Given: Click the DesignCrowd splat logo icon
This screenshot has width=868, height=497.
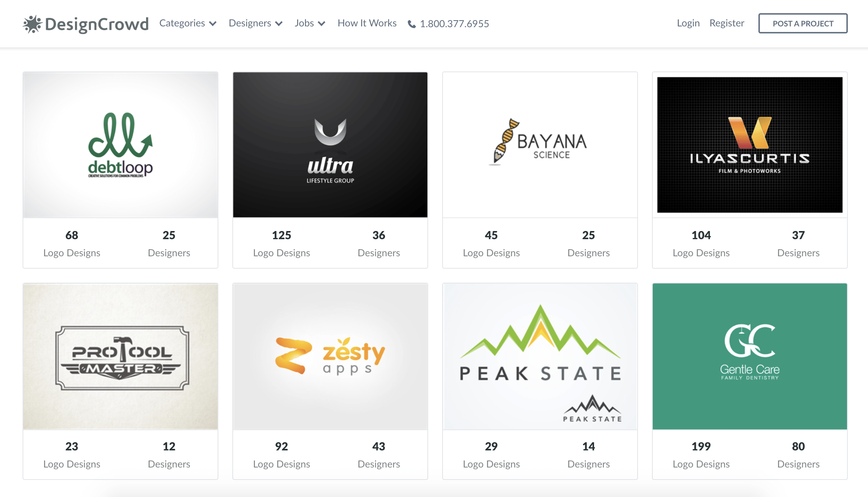Looking at the screenshot, I should 32,24.
